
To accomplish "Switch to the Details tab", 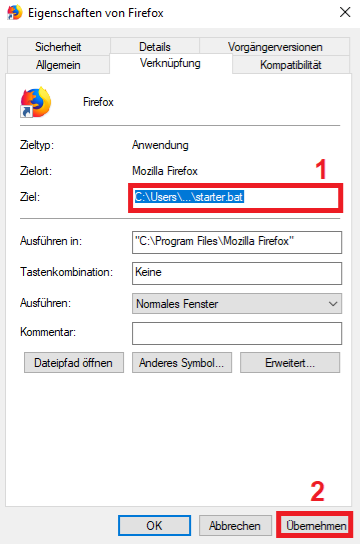I will (x=155, y=47).
